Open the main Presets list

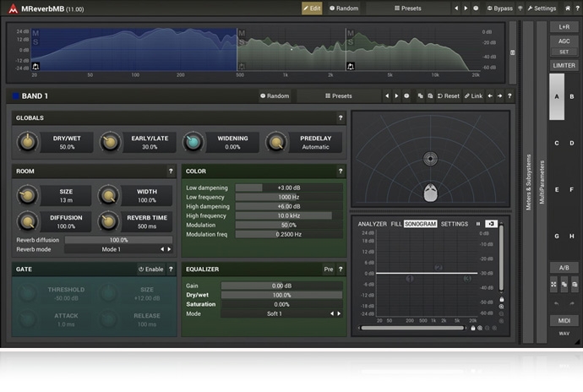[x=410, y=8]
